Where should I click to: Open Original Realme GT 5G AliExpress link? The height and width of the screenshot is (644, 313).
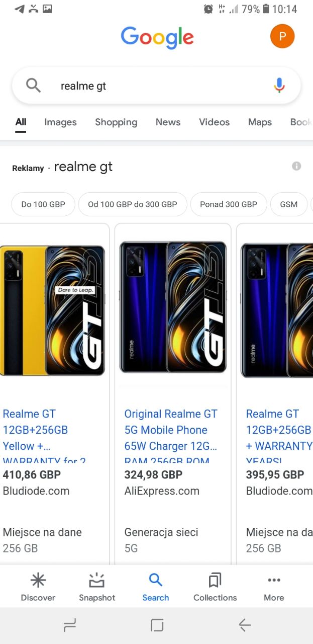(171, 436)
